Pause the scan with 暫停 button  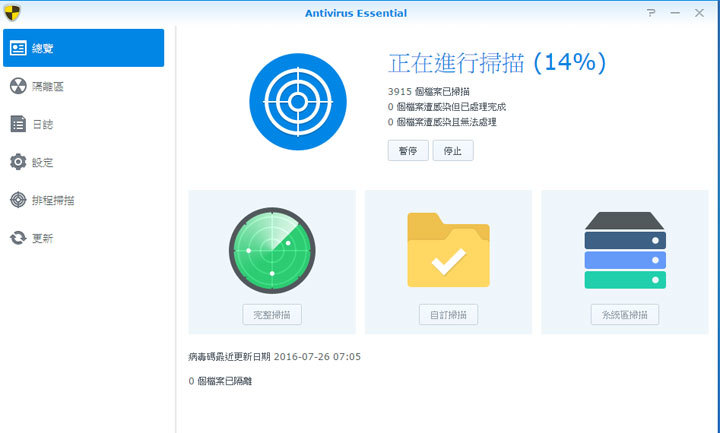pos(408,151)
